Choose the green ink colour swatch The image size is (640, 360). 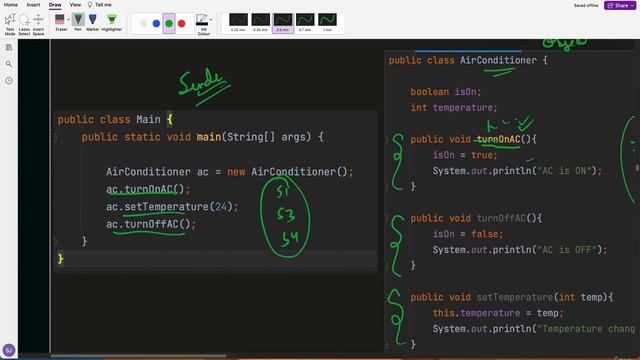(169, 24)
